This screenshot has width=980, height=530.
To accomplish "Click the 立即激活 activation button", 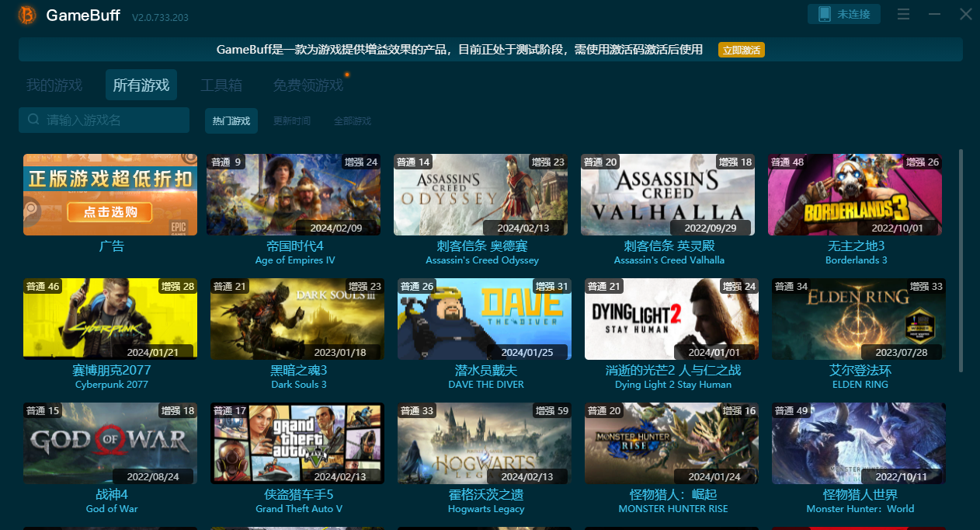I will tap(742, 50).
